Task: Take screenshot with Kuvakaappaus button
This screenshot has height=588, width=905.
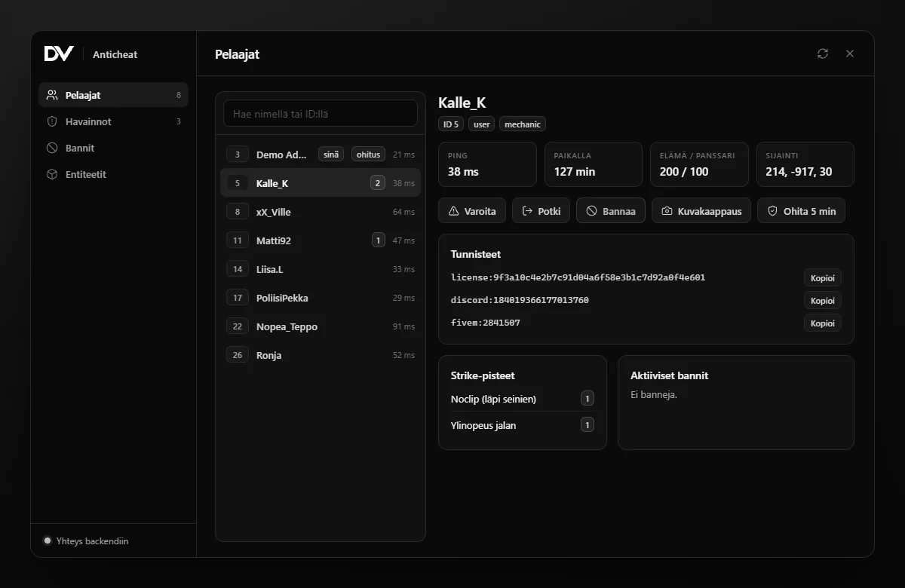Action: [x=701, y=211]
